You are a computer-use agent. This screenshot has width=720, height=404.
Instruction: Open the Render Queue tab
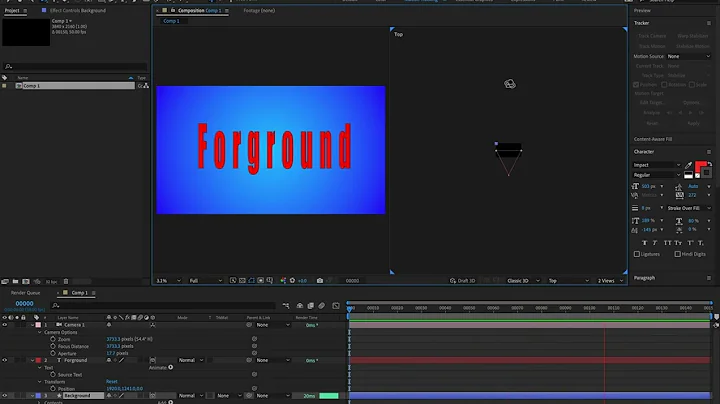click(x=25, y=293)
